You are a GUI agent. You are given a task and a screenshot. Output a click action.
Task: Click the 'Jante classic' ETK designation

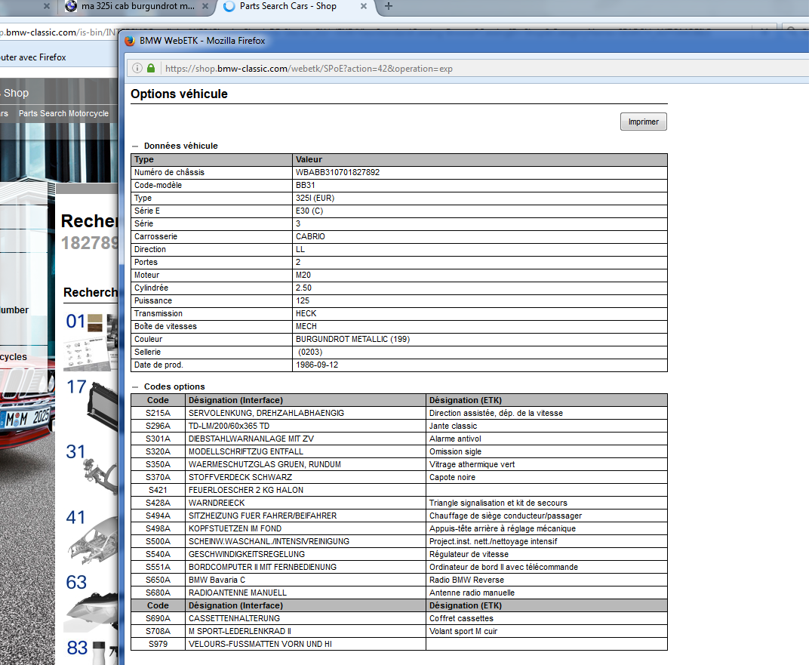point(453,426)
